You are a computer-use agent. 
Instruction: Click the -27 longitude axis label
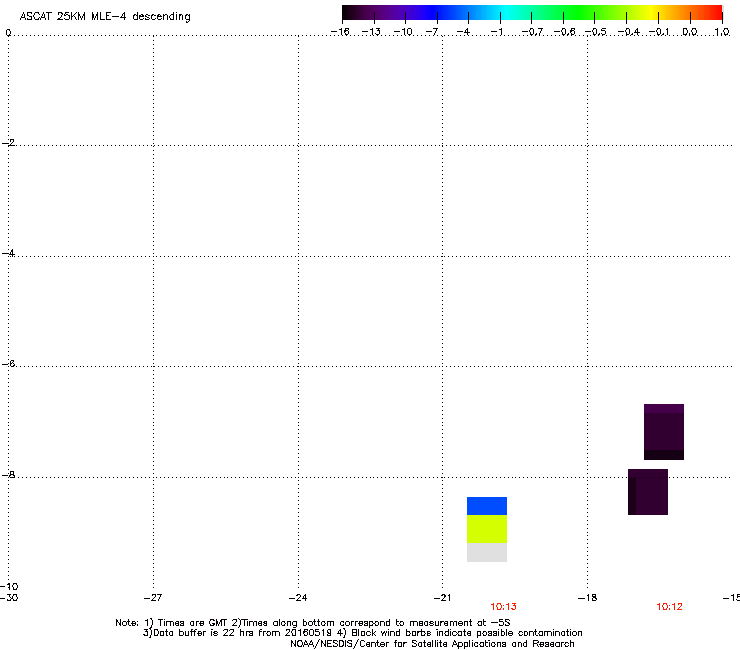pyautogui.click(x=153, y=598)
